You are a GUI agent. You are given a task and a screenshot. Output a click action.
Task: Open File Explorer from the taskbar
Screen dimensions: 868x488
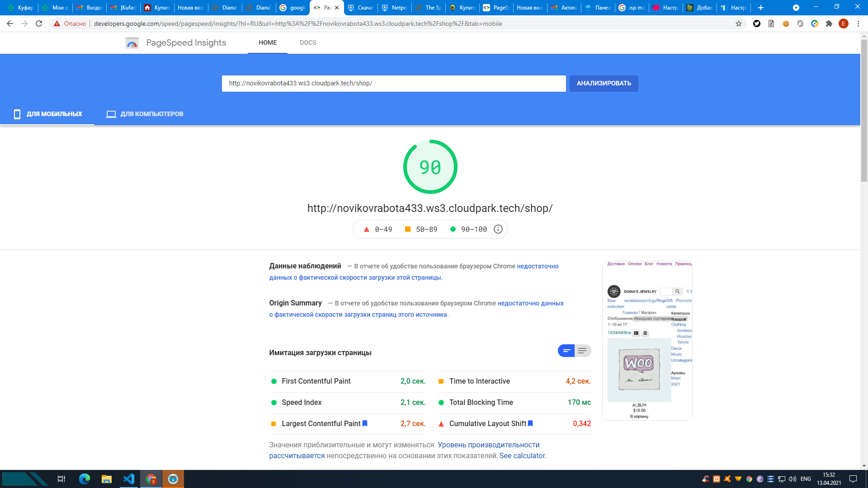click(x=107, y=479)
